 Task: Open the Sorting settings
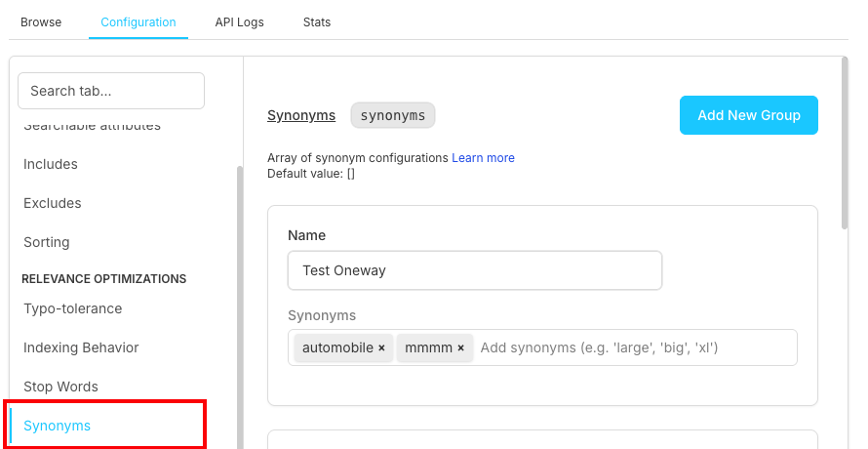coord(47,242)
